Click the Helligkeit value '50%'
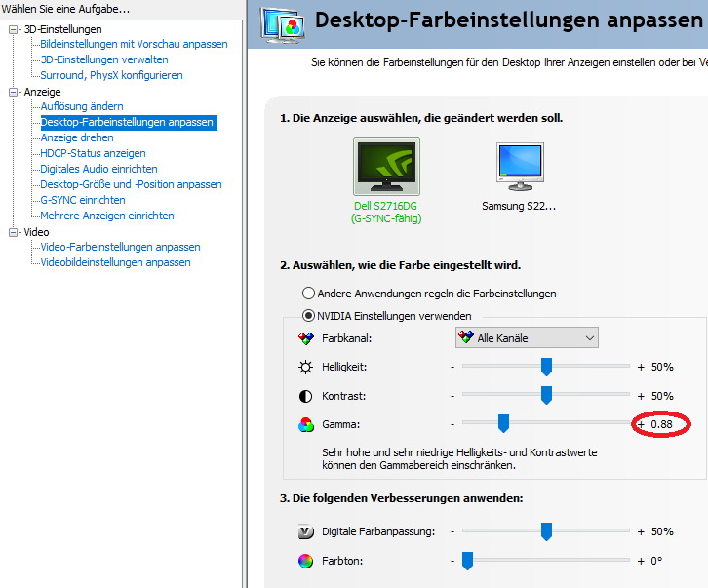This screenshot has height=588, width=708. (662, 368)
